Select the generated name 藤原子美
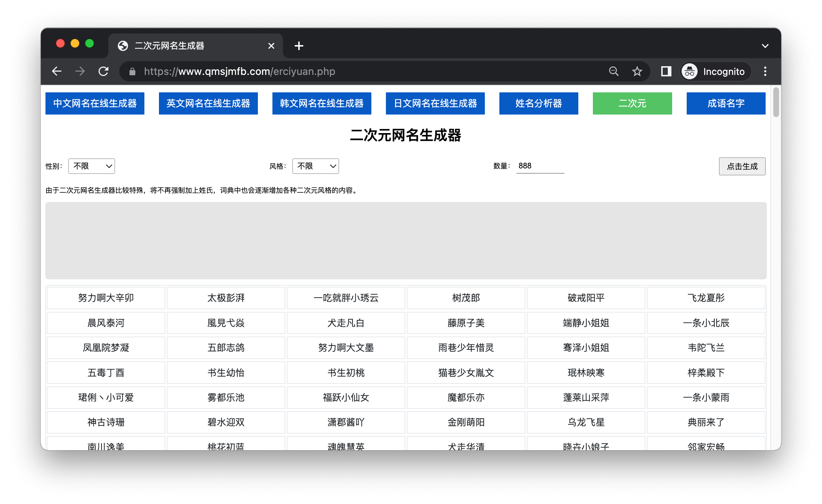This screenshot has height=504, width=822. 466,323
